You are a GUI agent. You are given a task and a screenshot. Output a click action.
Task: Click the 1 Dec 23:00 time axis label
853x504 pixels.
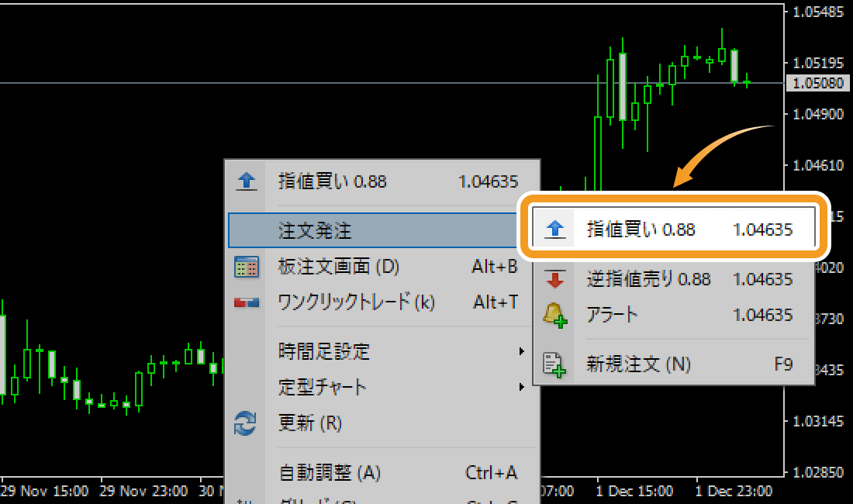pos(734,492)
